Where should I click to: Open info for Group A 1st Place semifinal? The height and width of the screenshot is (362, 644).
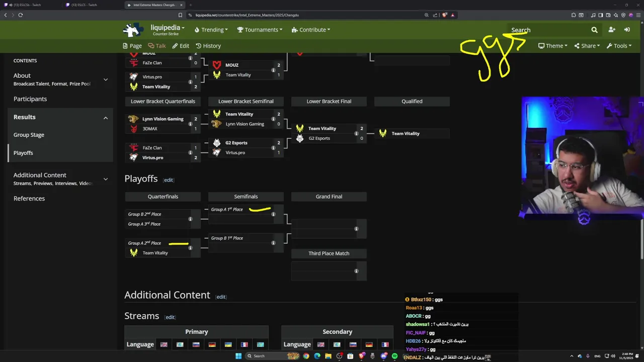point(273,214)
